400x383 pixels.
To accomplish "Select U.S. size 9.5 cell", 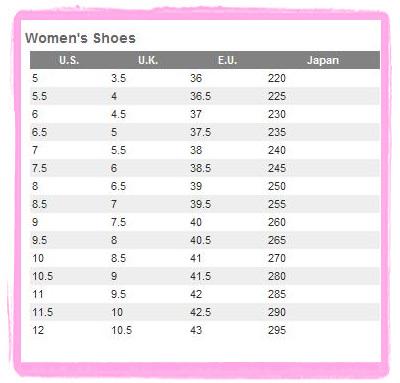I will point(39,240).
